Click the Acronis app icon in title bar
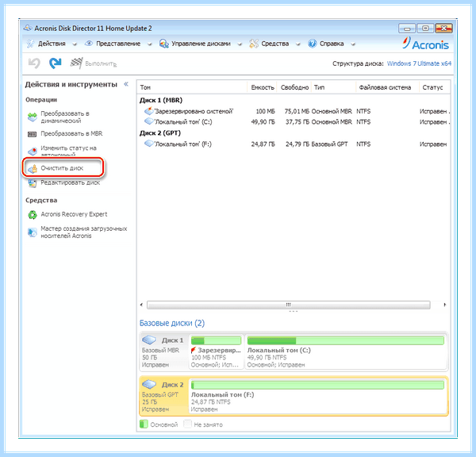 click(x=28, y=28)
